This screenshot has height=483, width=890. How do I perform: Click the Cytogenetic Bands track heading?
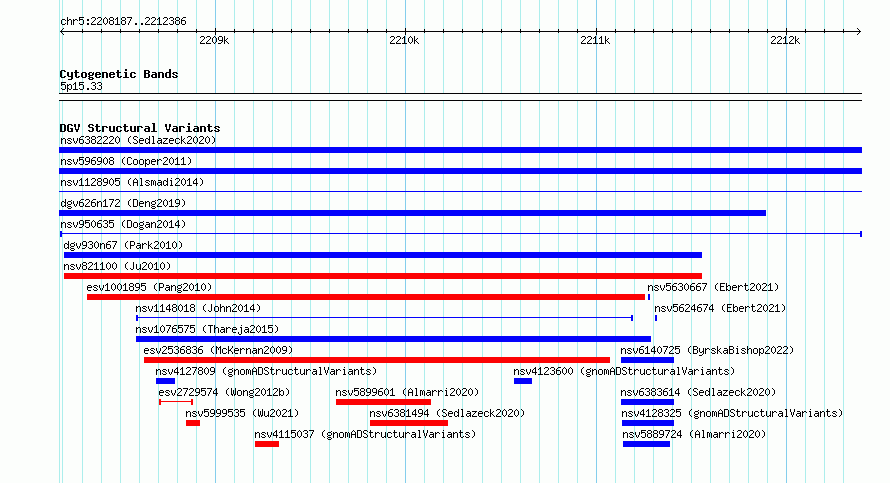119,74
